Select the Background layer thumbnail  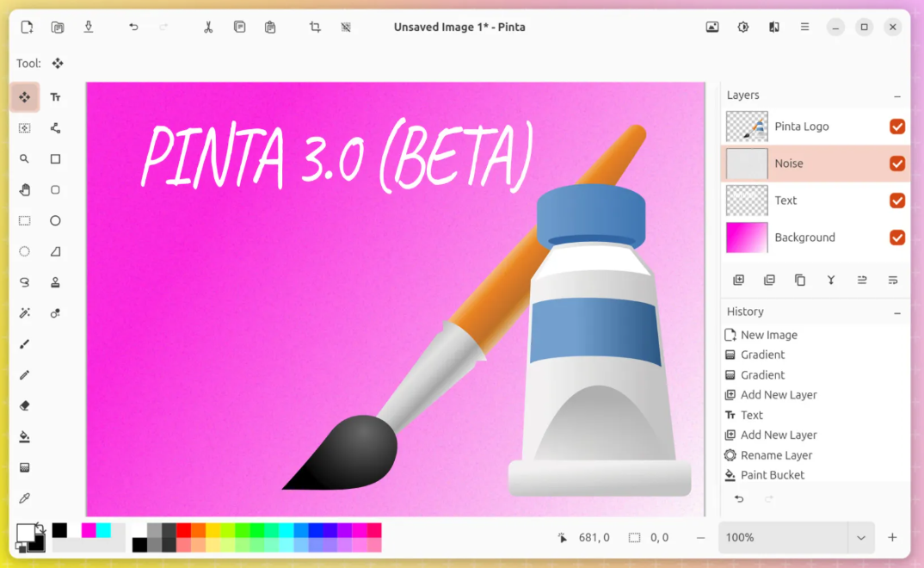tap(747, 238)
